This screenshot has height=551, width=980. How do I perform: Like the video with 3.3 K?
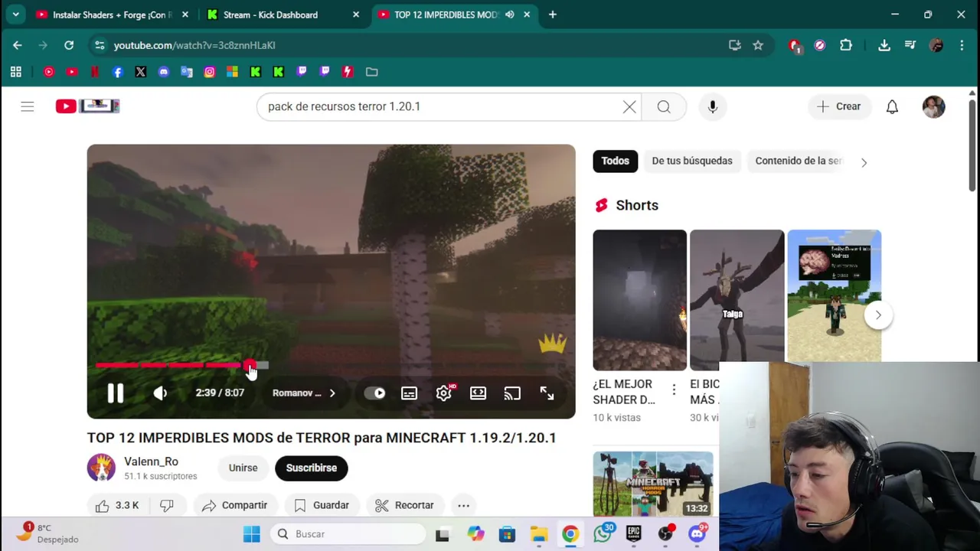tap(116, 505)
